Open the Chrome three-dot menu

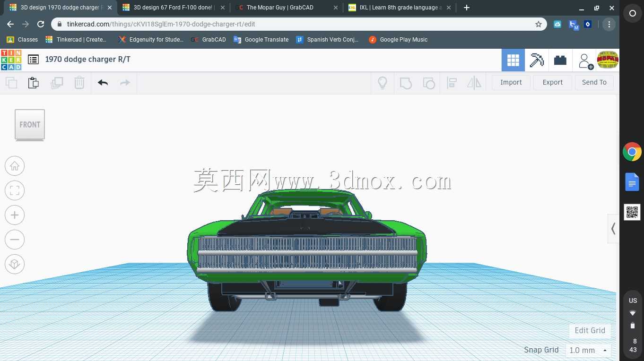609,24
